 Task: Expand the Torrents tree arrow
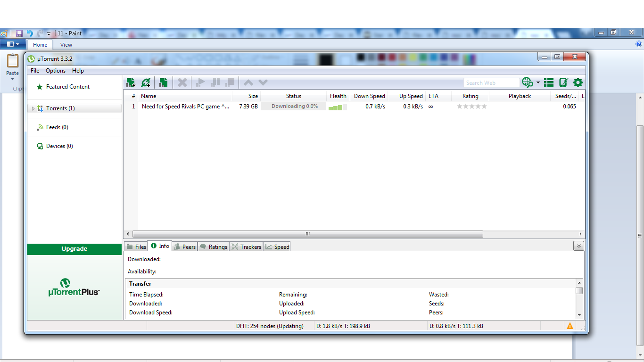33,108
